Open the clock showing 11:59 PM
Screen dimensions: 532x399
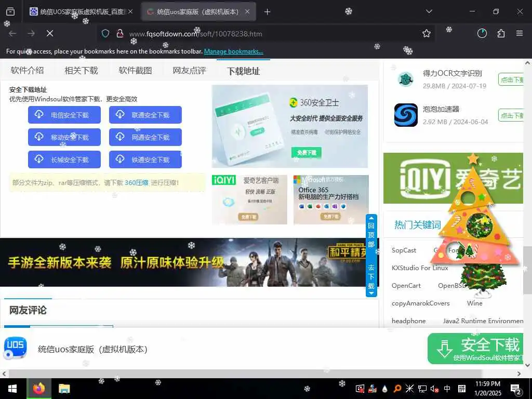[487, 389]
